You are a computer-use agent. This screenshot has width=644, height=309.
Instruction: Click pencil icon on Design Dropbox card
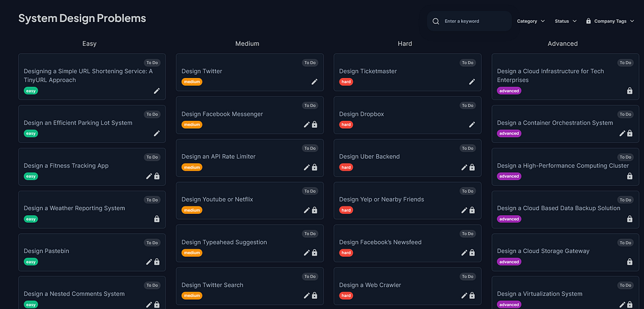[472, 125]
